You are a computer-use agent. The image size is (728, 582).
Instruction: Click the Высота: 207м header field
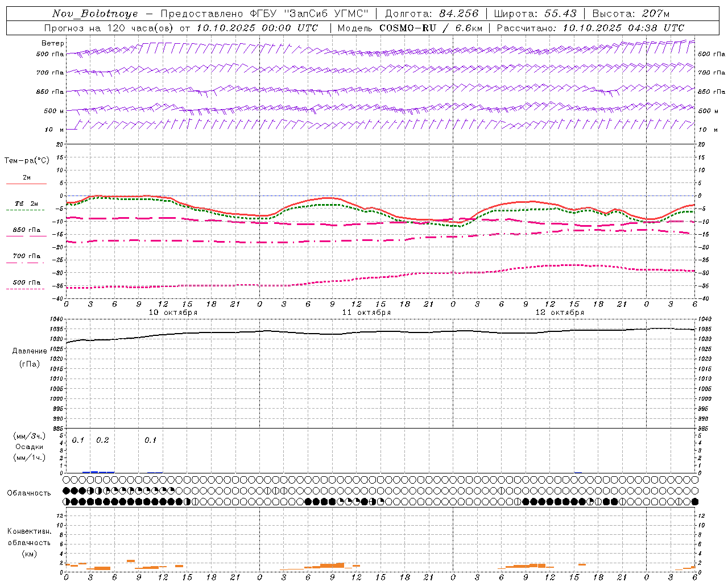[x=631, y=14]
